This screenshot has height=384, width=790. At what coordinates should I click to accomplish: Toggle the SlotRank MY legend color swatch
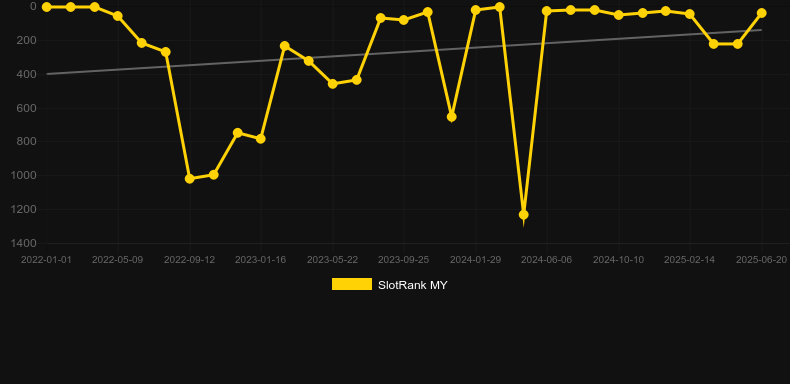click(x=352, y=284)
